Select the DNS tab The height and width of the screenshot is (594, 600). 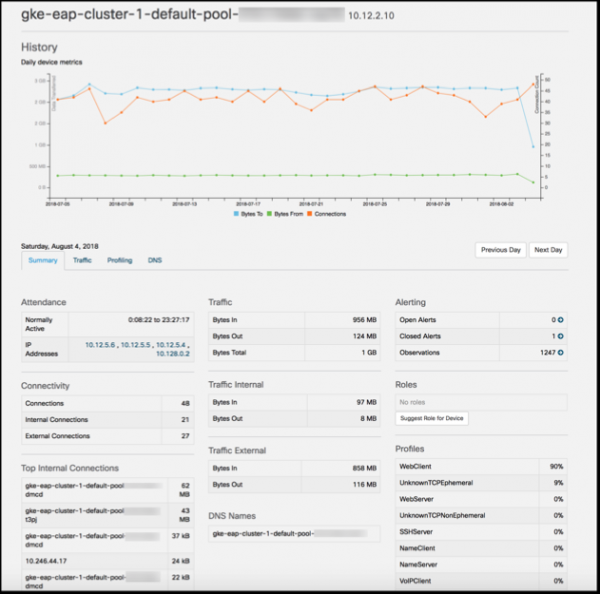155,260
